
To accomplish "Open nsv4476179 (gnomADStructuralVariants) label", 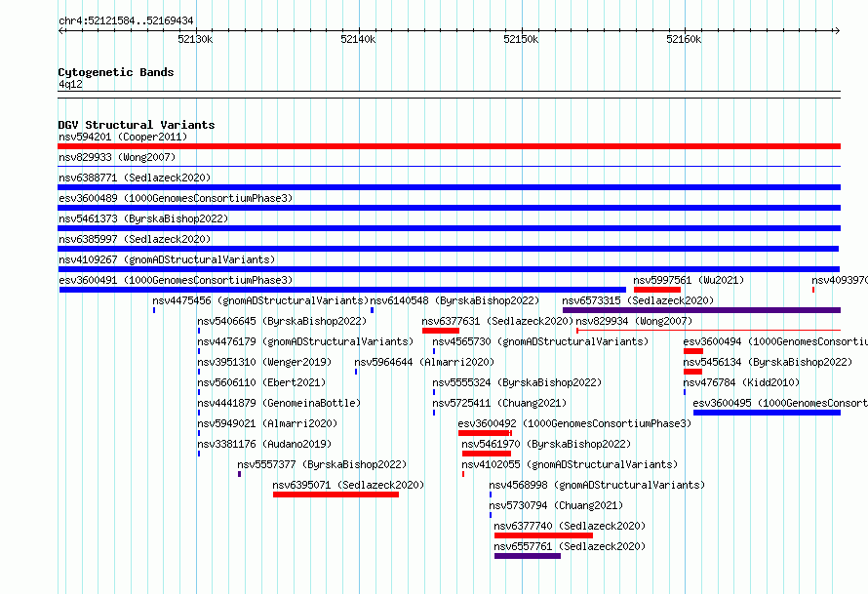I will point(305,341).
